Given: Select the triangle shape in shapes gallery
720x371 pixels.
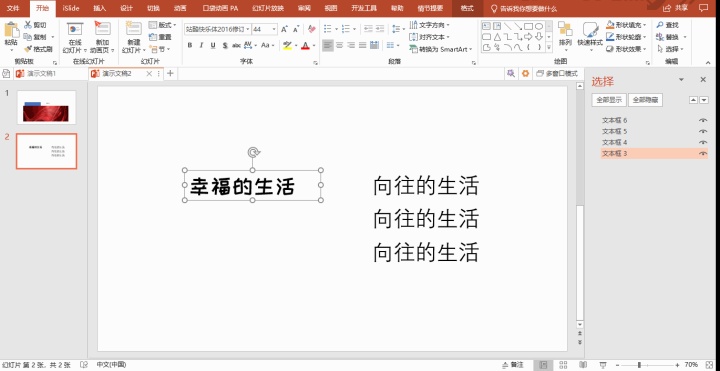Looking at the screenshot, I should (x=497, y=37).
